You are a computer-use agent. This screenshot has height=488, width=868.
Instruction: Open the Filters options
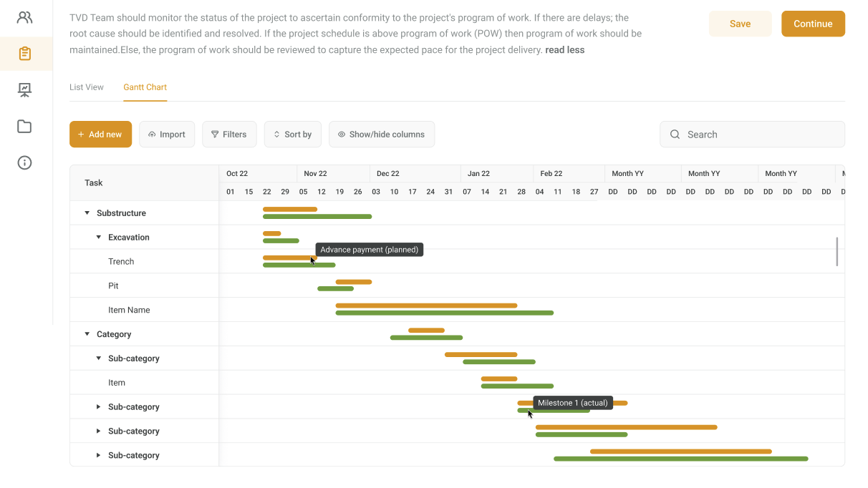(229, 135)
